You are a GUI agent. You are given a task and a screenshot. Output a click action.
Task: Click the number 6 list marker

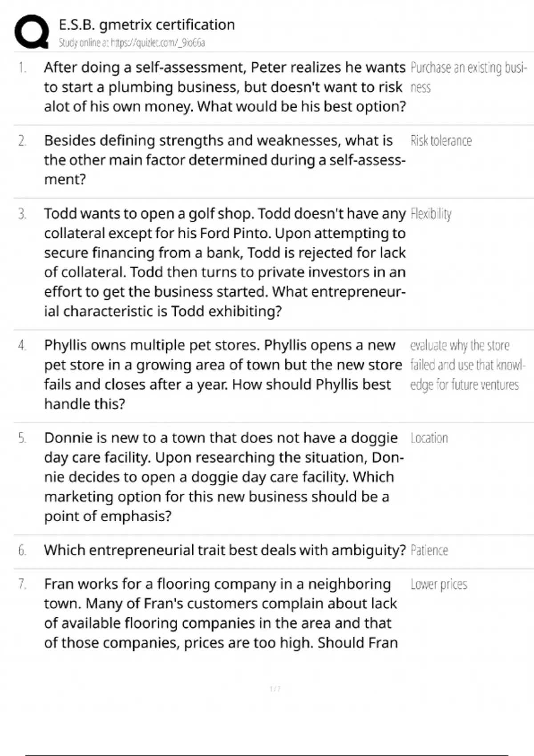coord(22,551)
